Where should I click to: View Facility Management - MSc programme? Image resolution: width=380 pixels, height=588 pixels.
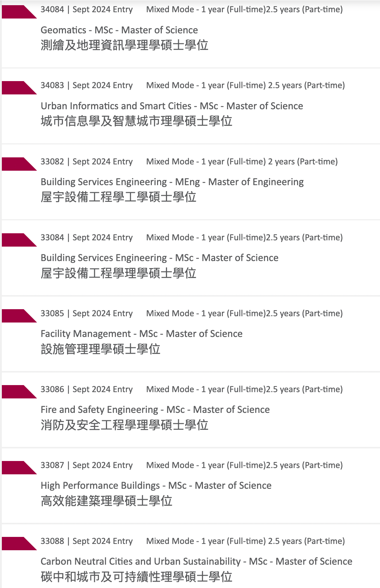coord(141,334)
